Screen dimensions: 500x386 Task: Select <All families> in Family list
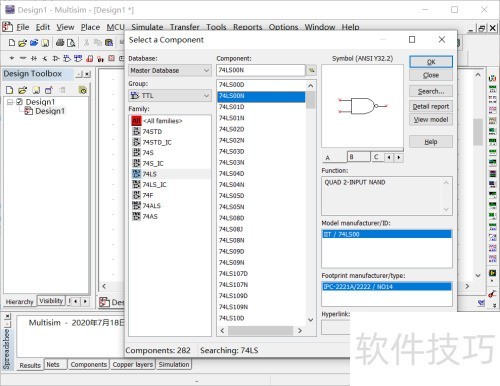tap(170, 121)
